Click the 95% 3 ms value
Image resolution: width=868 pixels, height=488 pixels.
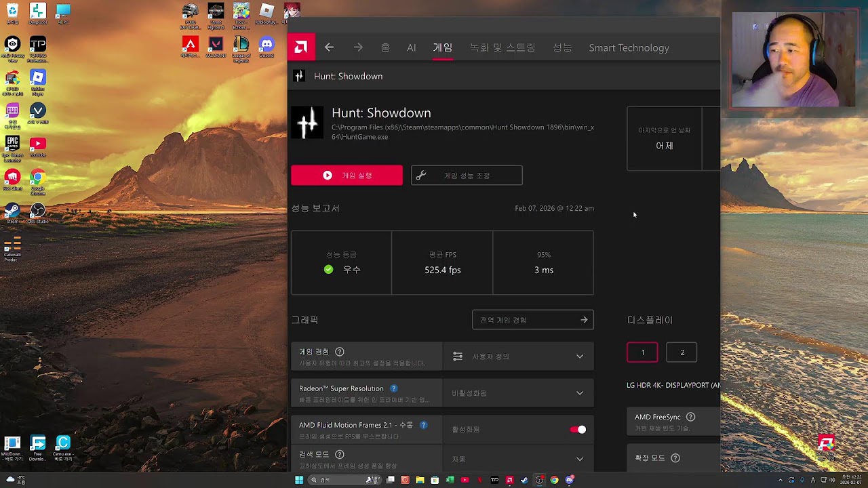tap(544, 270)
